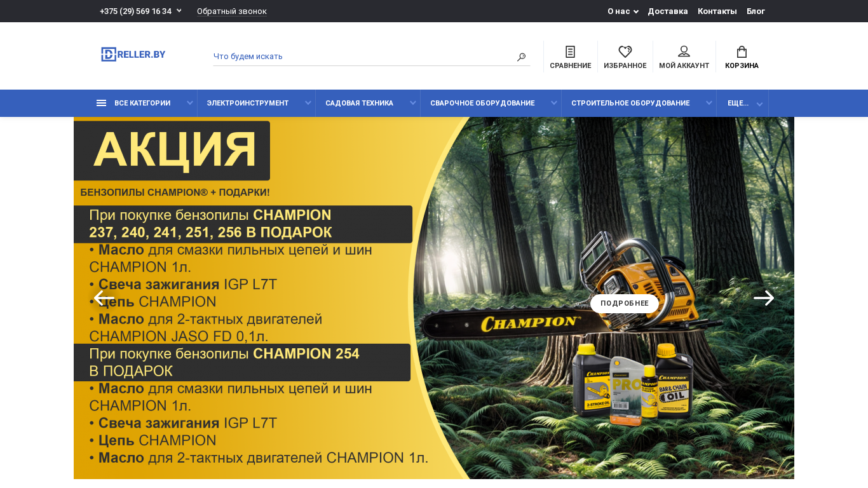Open the Все категории menu

pos(142,103)
